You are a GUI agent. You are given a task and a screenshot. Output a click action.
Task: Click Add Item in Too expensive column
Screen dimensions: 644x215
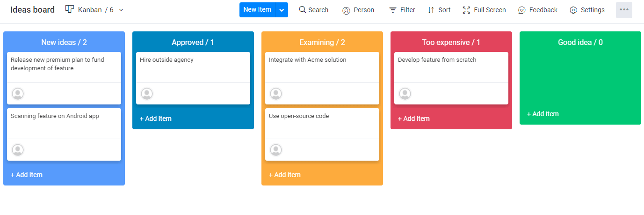pos(414,119)
